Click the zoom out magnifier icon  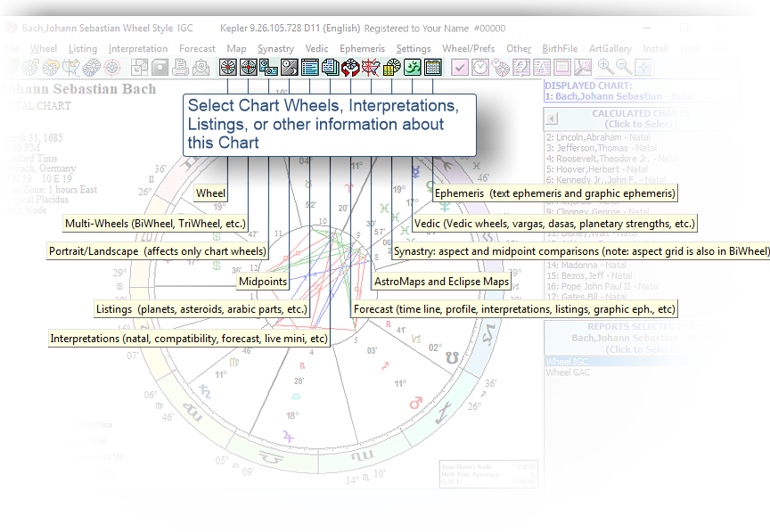[x=624, y=67]
